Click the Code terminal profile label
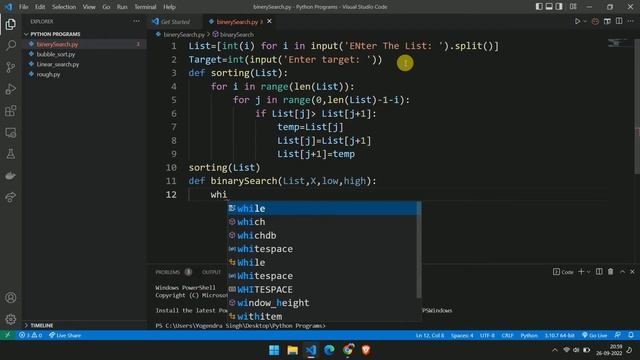The width and height of the screenshot is (640, 360). (x=563, y=272)
